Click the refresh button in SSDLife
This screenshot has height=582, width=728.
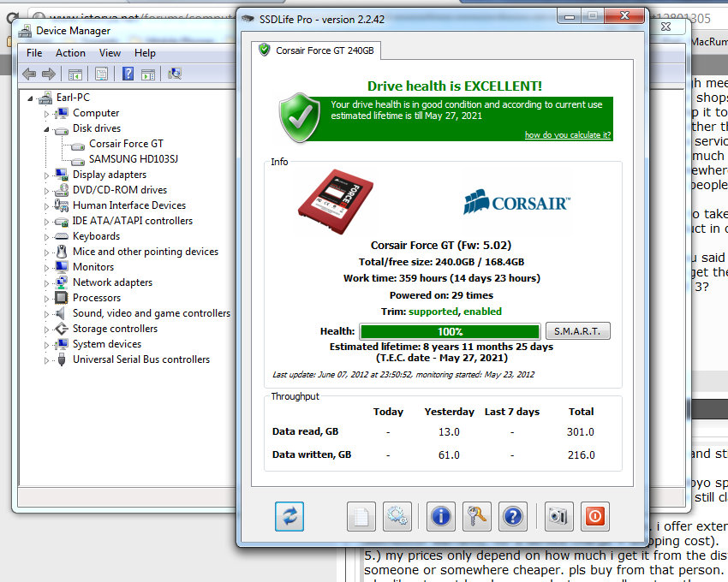[289, 516]
